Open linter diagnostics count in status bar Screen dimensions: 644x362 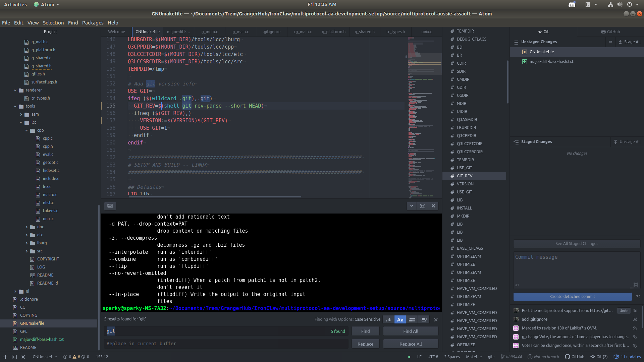point(76,357)
